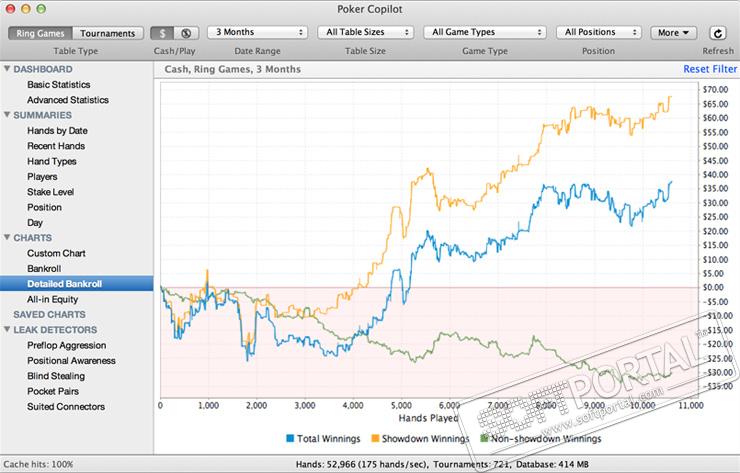Open Blind Stealing leak detector

[x=56, y=376]
